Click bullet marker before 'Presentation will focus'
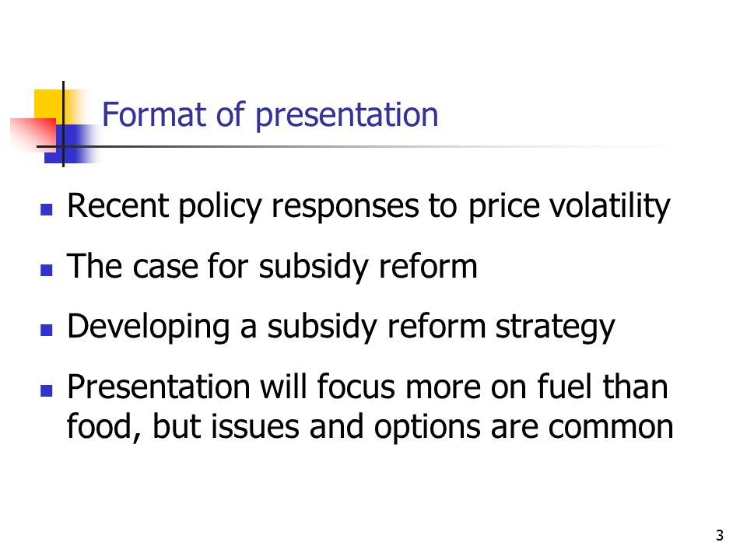Viewport: 747px width, 560px height. pos(46,390)
